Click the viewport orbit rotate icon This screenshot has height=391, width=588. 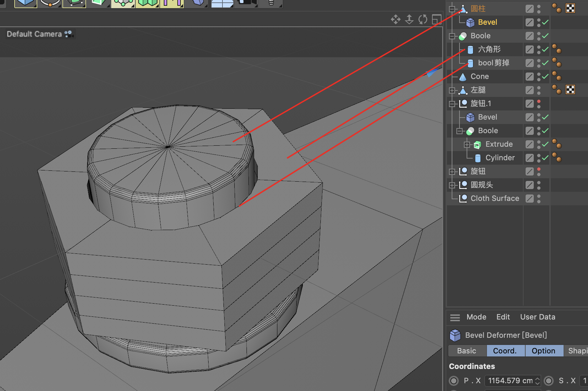click(423, 19)
